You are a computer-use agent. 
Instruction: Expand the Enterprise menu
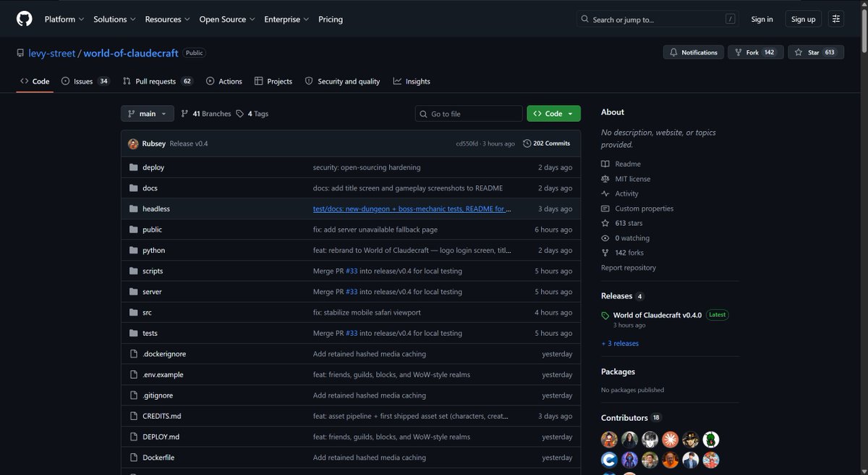286,20
